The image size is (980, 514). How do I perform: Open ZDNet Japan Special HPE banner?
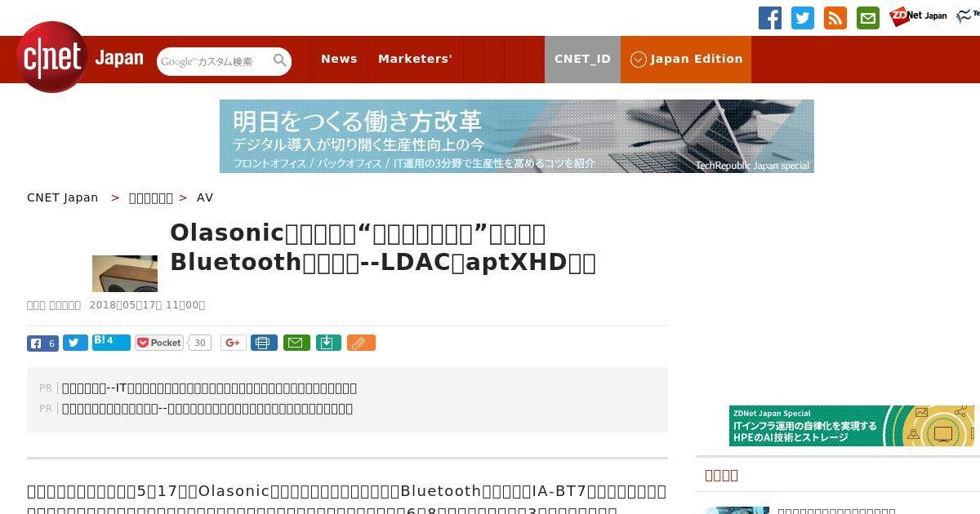tap(852, 426)
